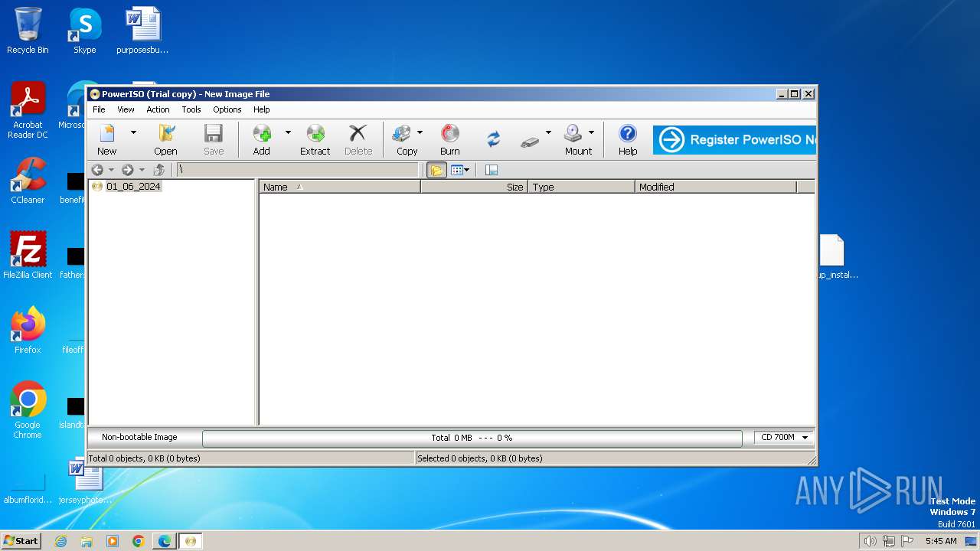Open Windows Explorer from the taskbar
The width and height of the screenshot is (980, 551).
[87, 541]
